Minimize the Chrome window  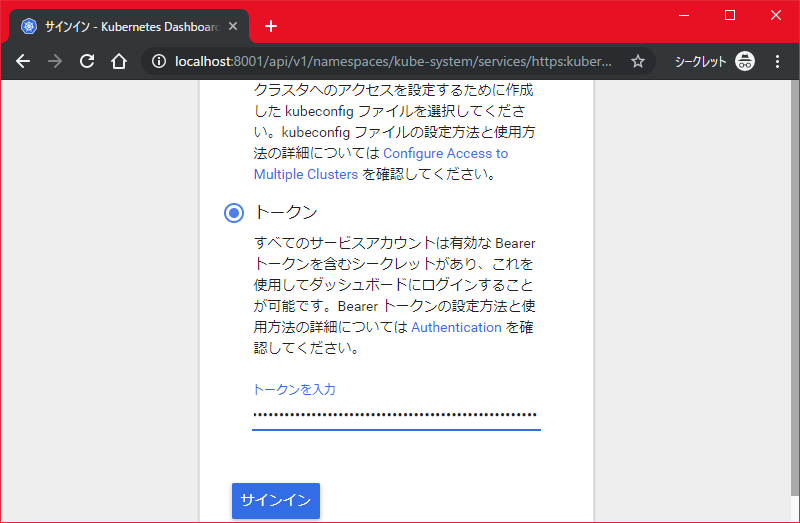pos(684,15)
